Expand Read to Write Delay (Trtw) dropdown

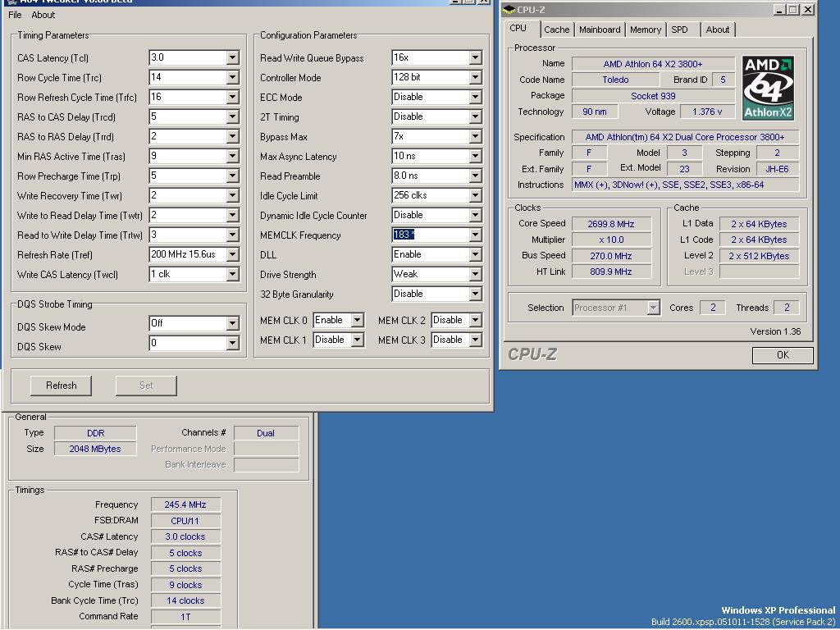click(x=232, y=235)
